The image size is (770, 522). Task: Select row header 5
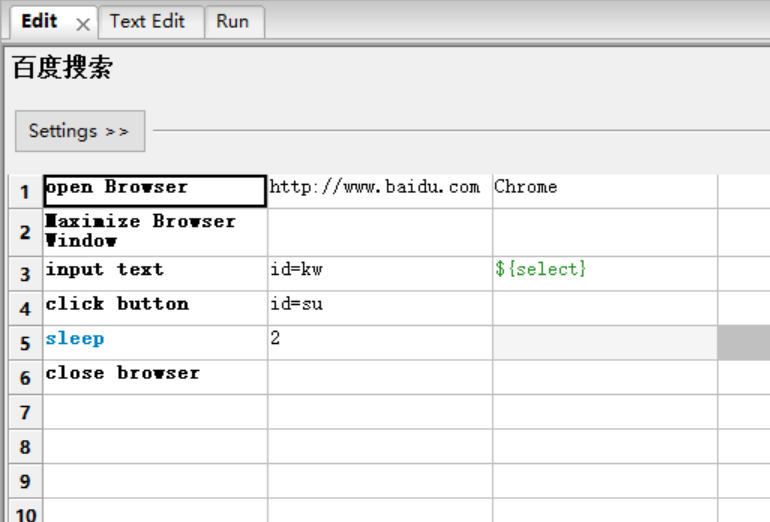[x=26, y=343]
